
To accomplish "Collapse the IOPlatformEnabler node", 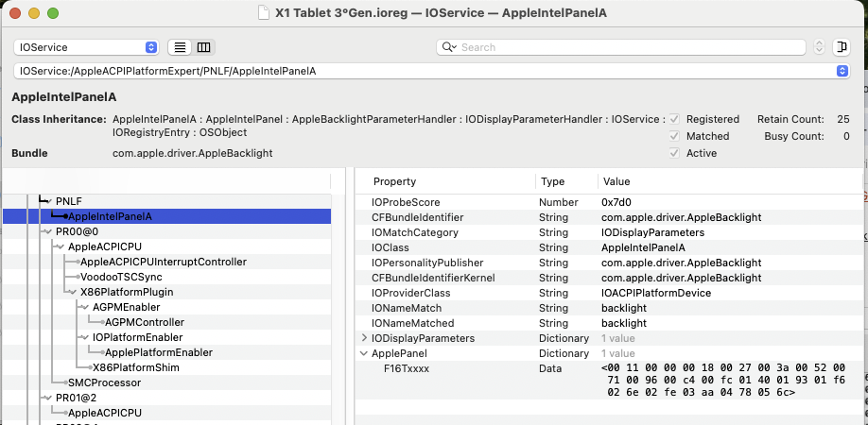I will coord(85,338).
